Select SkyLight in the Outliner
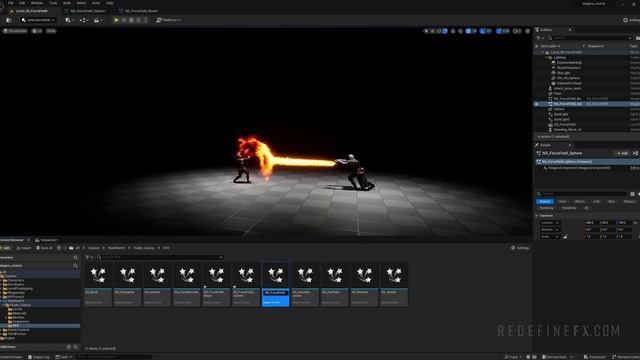Image resolution: width=640 pixels, height=360 pixels. [563, 73]
